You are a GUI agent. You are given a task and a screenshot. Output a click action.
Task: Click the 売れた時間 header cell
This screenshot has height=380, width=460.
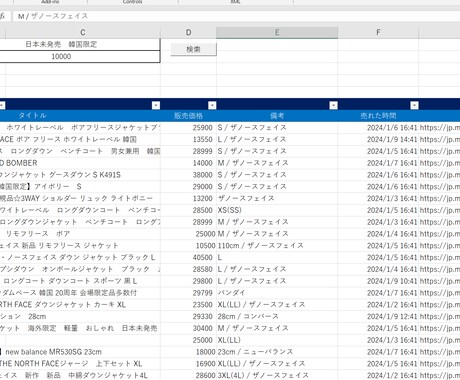pos(378,116)
